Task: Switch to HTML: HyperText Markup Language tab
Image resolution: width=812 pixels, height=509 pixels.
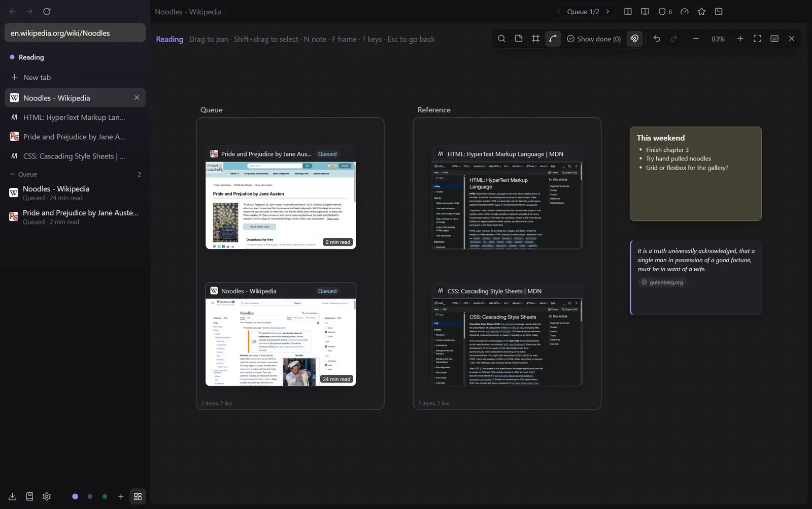Action: click(x=75, y=117)
